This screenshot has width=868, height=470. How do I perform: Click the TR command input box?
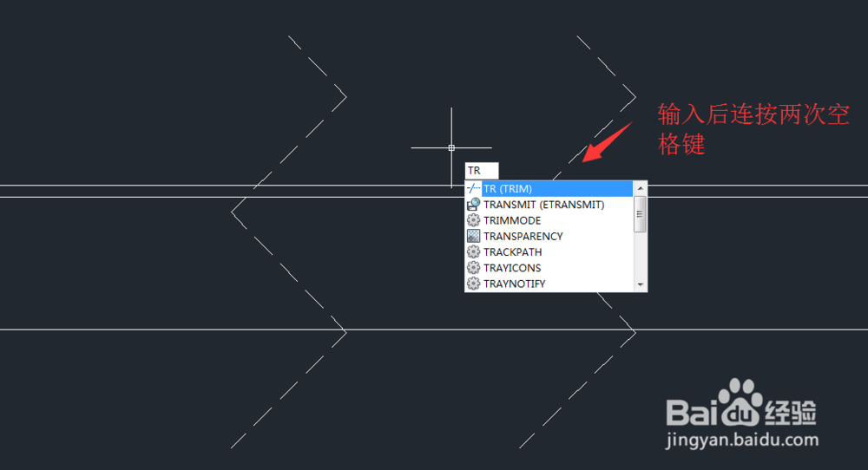482,170
